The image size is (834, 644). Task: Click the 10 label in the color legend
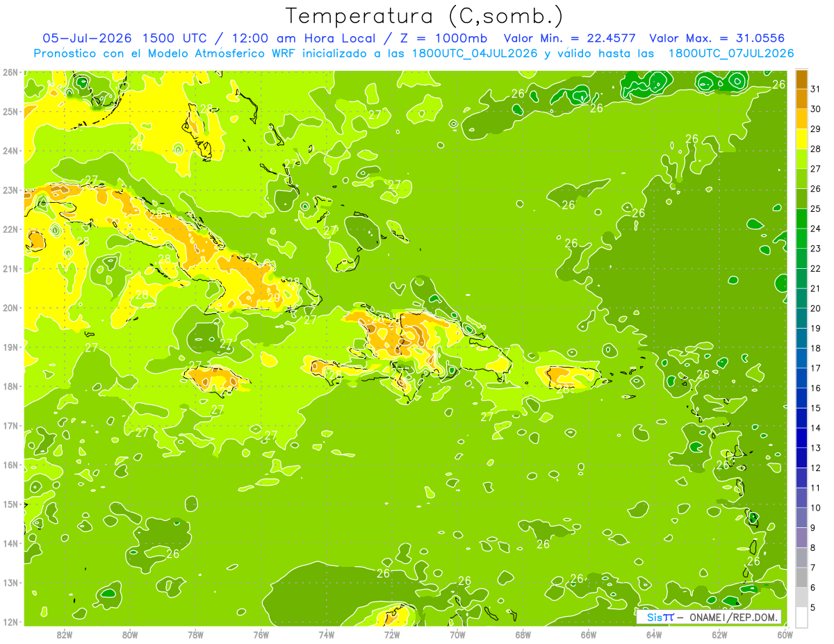coord(816,508)
